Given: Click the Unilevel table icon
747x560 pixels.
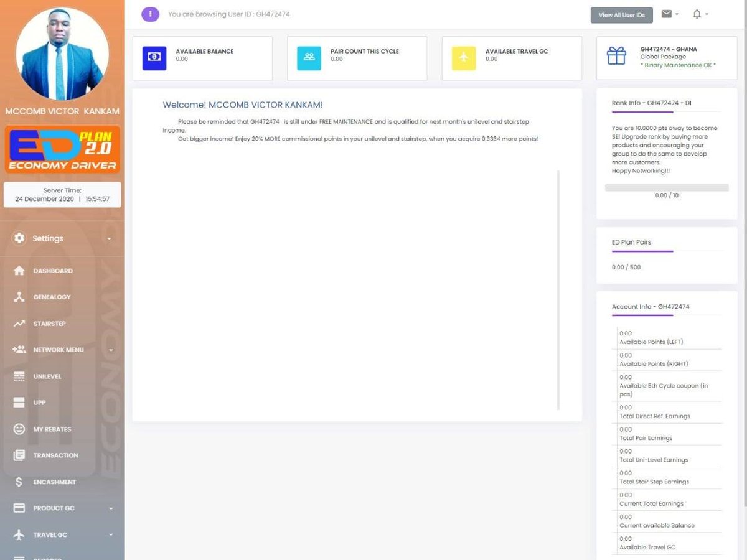Looking at the screenshot, I should [x=19, y=376].
